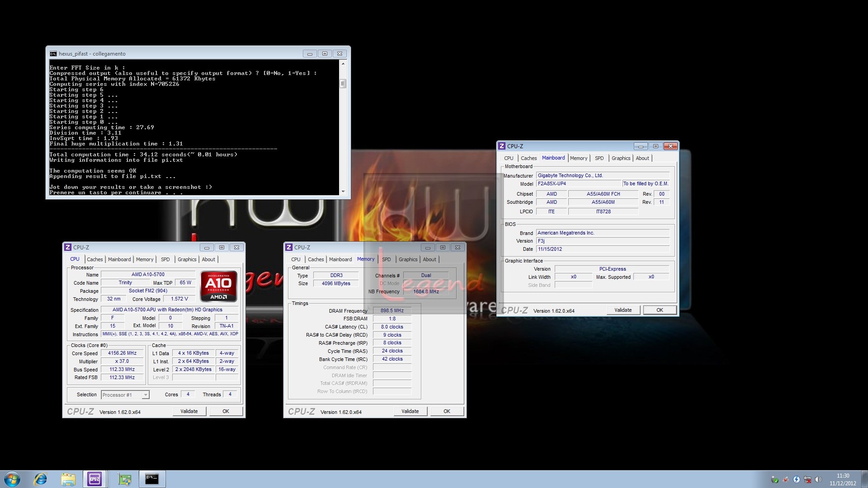Switch to CPU tab in Memory window
Screen dimensions: 868x488
(x=296, y=259)
